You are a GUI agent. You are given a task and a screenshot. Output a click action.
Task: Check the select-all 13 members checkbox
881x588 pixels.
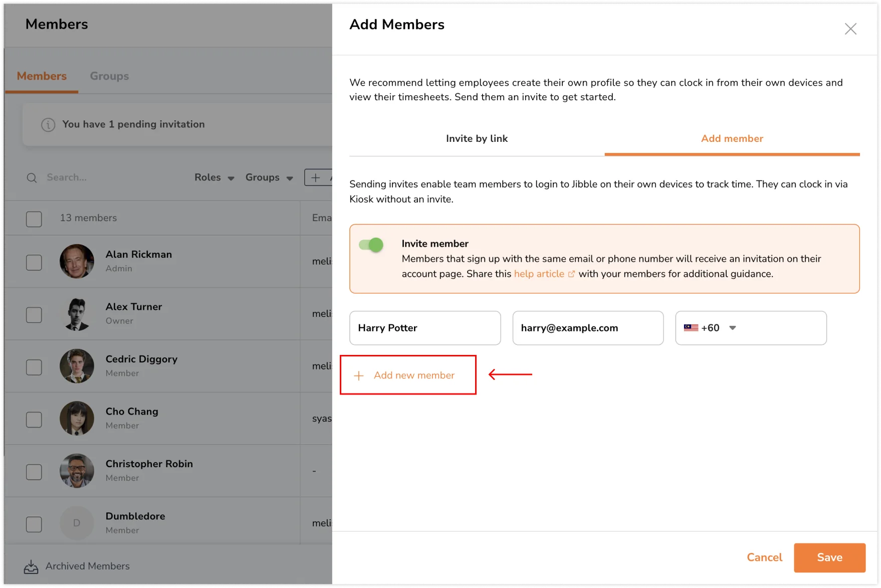pos(34,219)
